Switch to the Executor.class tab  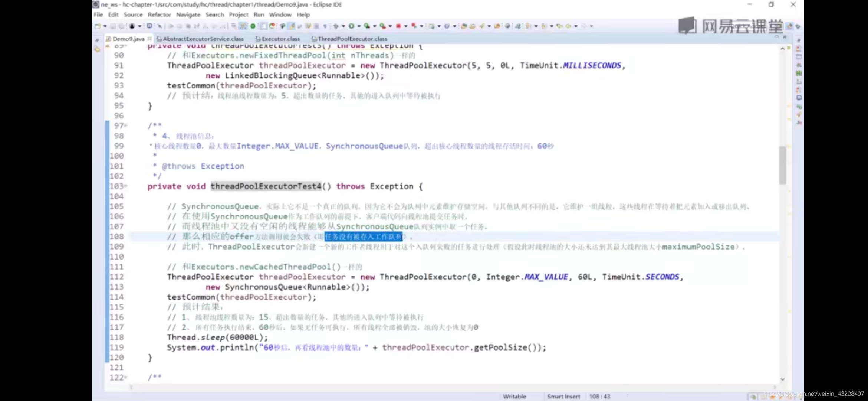[277, 39]
